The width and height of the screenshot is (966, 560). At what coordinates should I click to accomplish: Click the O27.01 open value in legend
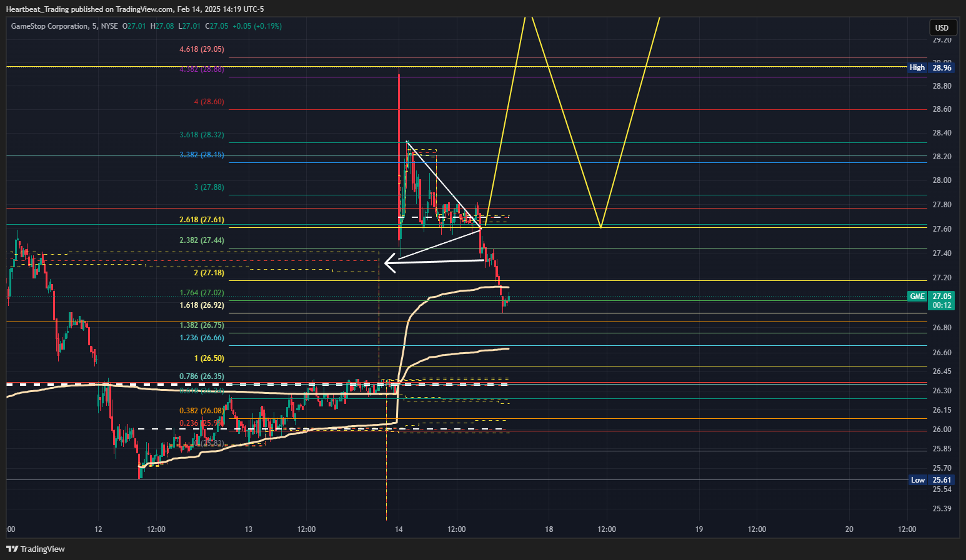point(134,26)
